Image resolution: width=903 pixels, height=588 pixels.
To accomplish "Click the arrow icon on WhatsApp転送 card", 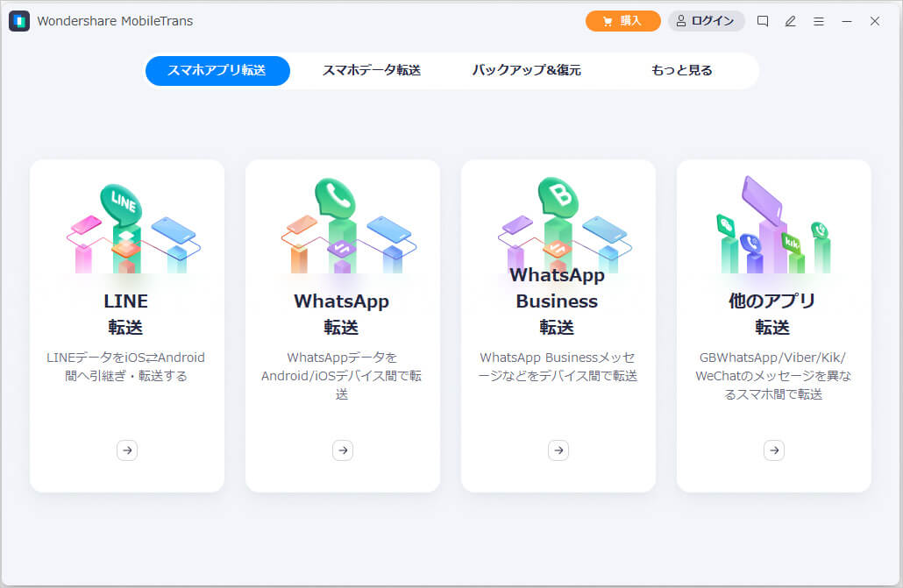I will [342, 450].
